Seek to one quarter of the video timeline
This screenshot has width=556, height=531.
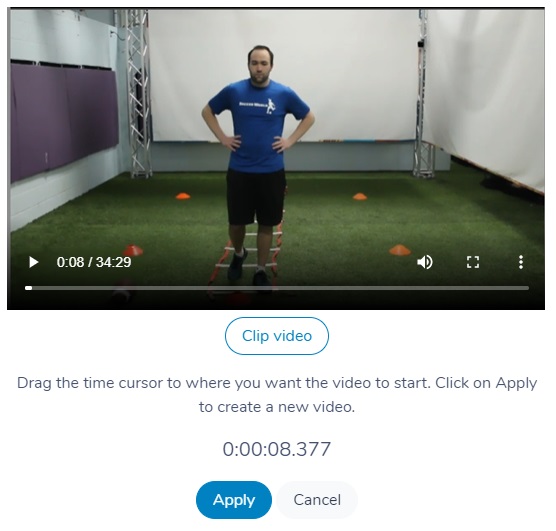click(x=151, y=288)
